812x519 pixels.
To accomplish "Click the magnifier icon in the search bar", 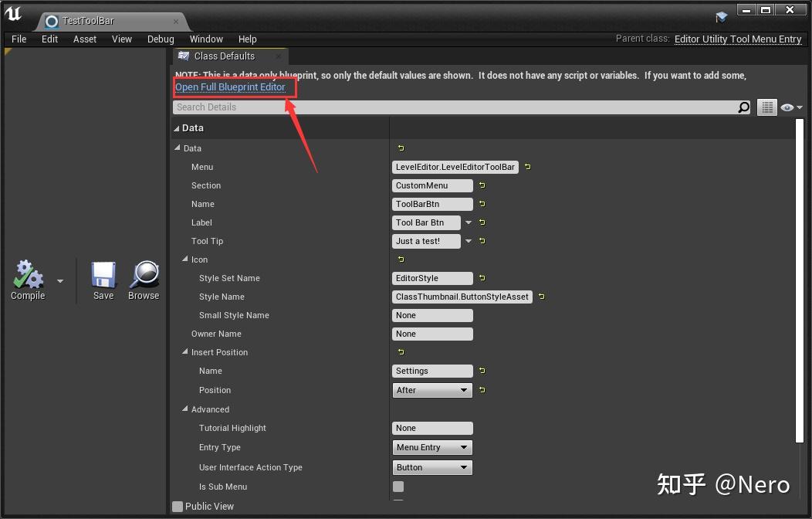I will click(x=743, y=107).
